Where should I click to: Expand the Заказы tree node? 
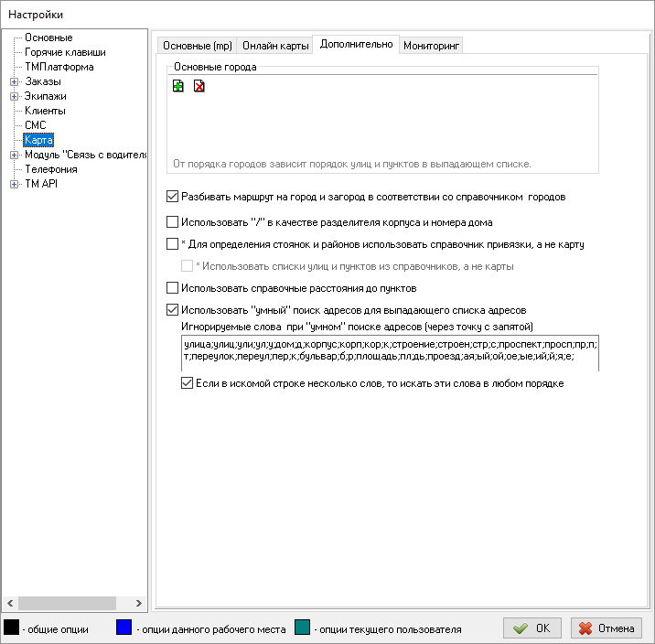14,81
